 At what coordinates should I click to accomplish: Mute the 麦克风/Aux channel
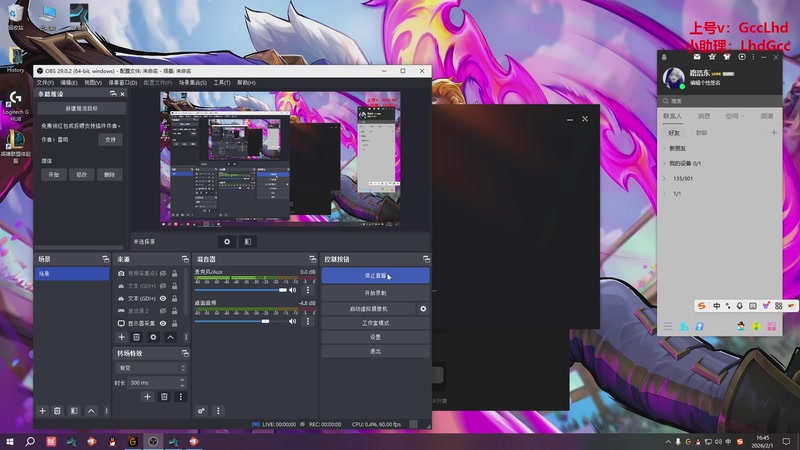coord(292,290)
